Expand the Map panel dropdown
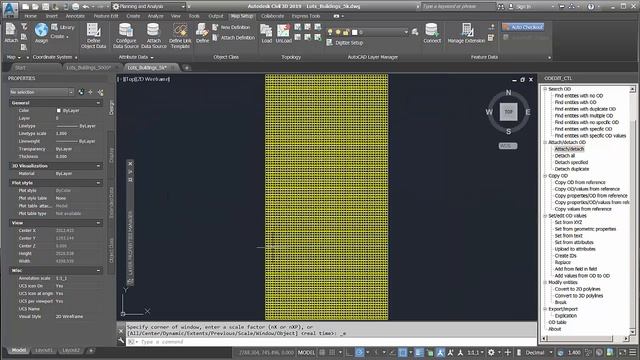The width and height of the screenshot is (640, 360). click(13, 57)
